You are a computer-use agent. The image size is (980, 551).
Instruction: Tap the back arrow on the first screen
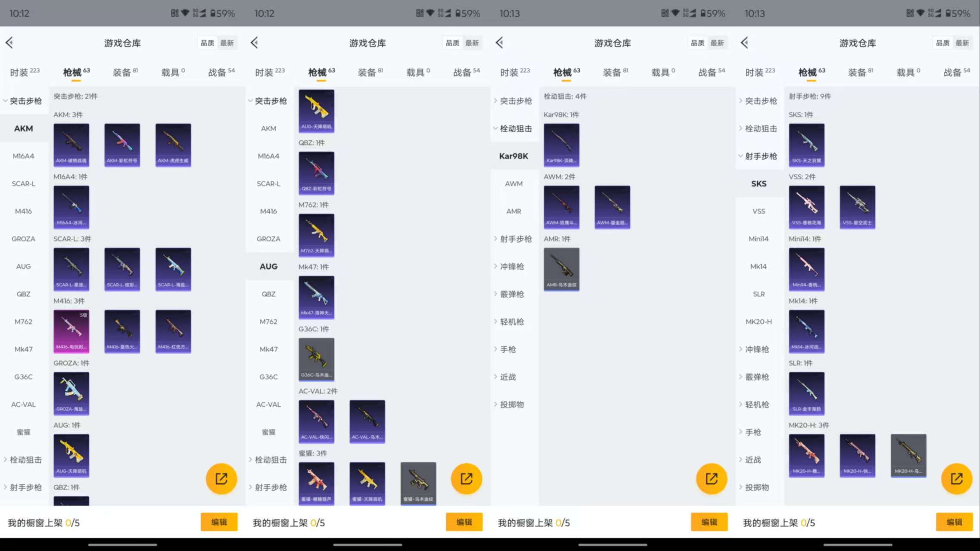[9, 42]
